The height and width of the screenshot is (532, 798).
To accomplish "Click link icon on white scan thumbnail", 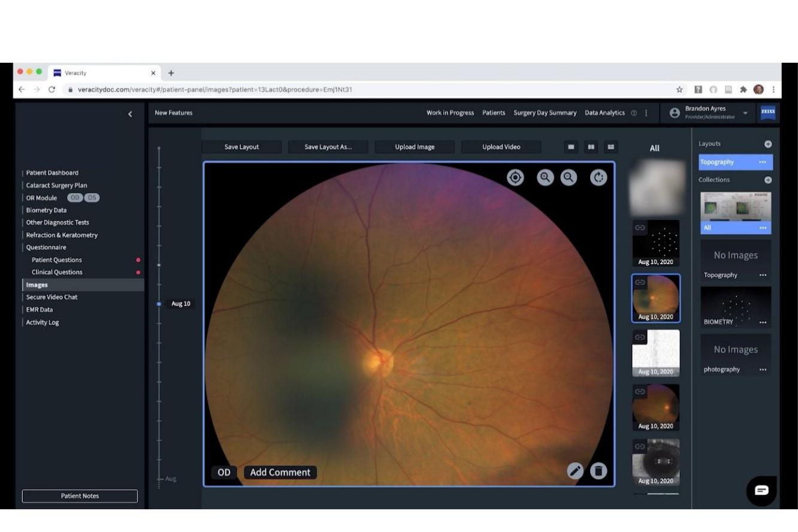I will coord(640,337).
